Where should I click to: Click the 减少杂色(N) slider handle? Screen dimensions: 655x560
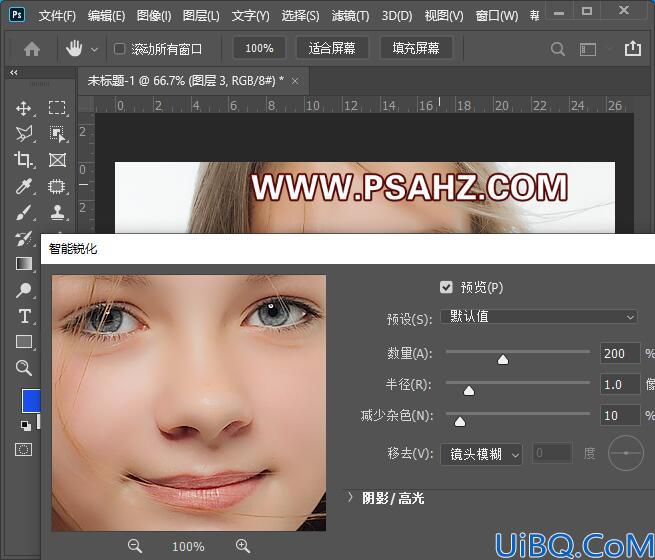coord(460,421)
